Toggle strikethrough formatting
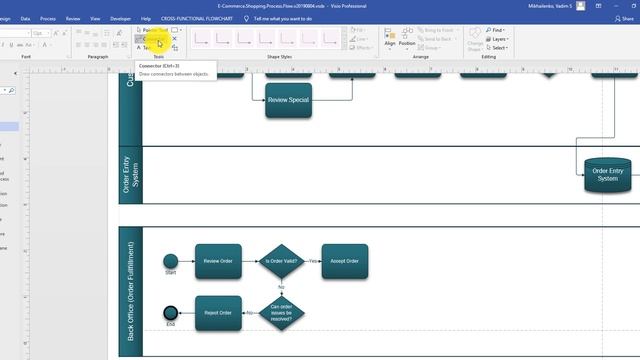This screenshot has width=640, height=360. [20, 45]
